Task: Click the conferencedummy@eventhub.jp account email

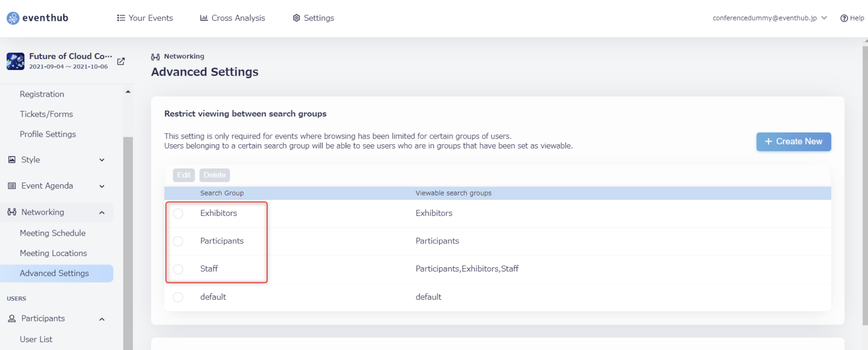Action: [765, 18]
